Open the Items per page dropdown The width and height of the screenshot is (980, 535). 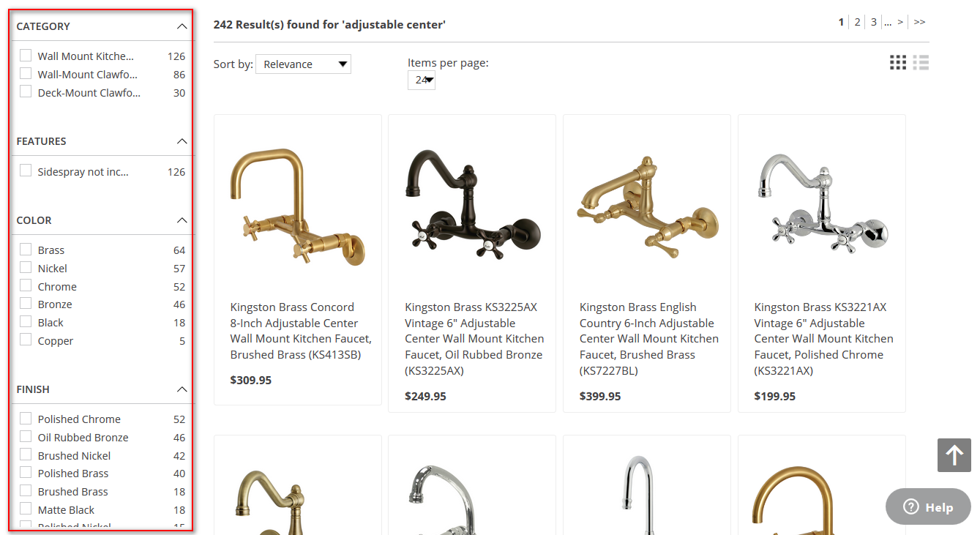point(422,80)
